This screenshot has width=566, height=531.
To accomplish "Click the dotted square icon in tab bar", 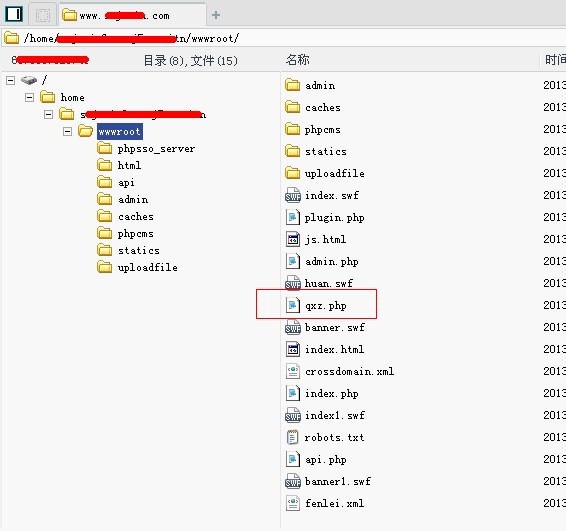I will [x=43, y=15].
